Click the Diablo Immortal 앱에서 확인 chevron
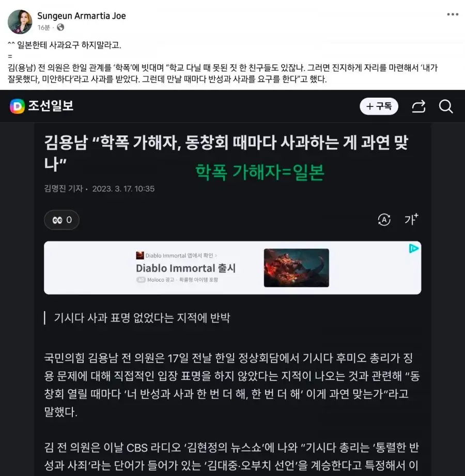Screen dimensions: 465x476 pos(216,256)
